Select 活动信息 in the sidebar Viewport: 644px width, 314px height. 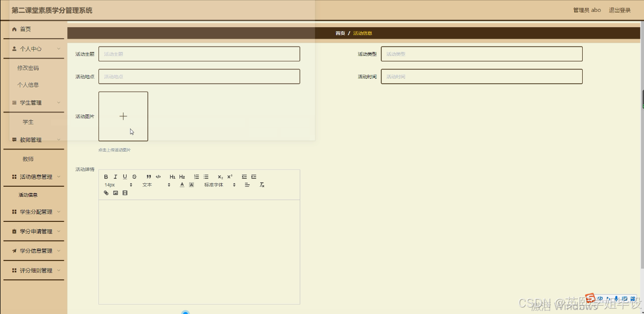pyautogui.click(x=28, y=195)
